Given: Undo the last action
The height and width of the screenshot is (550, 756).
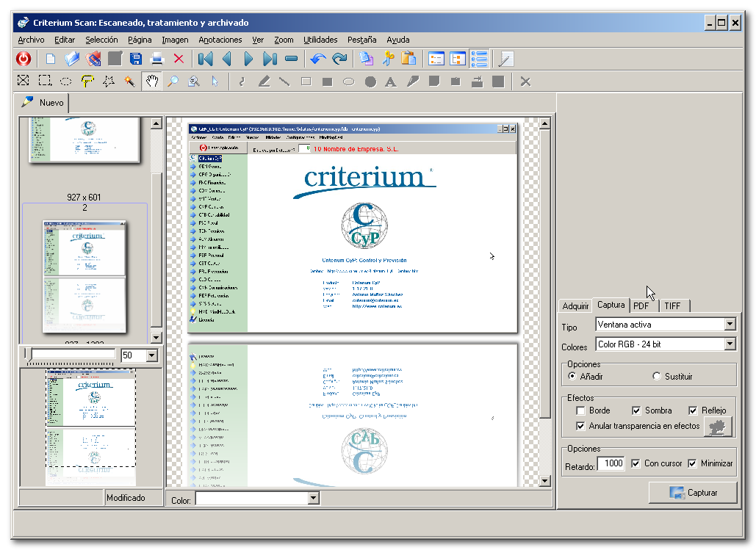Looking at the screenshot, I should tap(317, 59).
